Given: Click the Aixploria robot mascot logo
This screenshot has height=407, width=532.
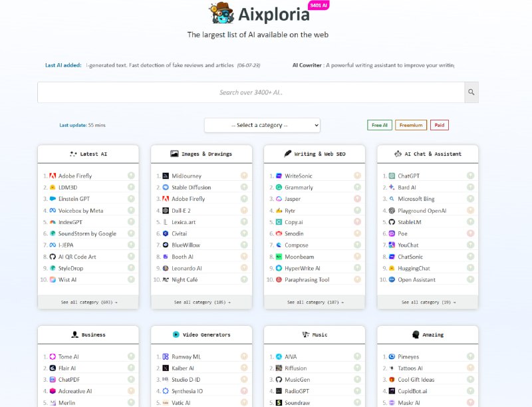Looking at the screenshot, I should 222,13.
